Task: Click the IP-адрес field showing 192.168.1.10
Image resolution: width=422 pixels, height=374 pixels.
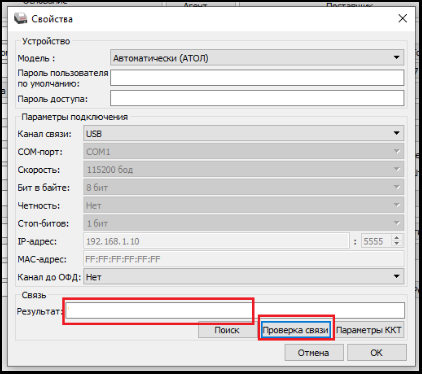Action: click(x=216, y=241)
